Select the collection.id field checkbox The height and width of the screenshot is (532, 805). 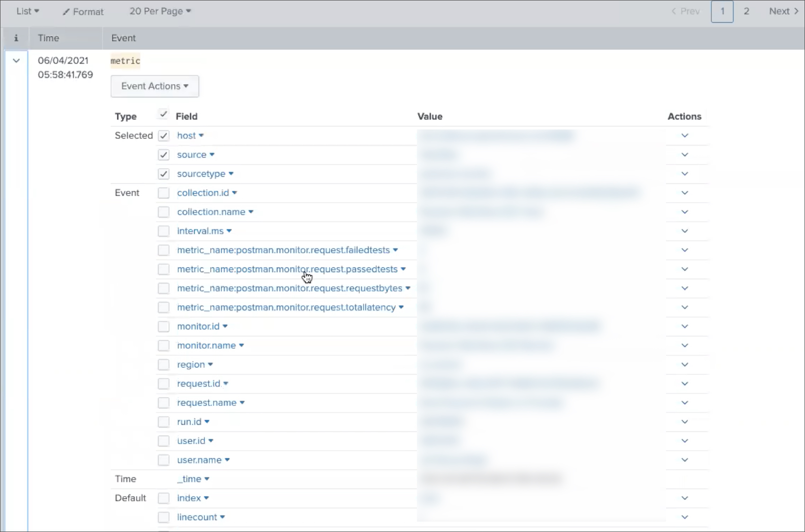pyautogui.click(x=164, y=193)
